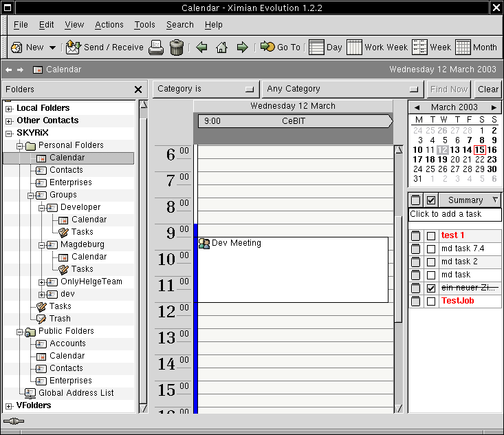504x435 pixels.
Task: Click the Clear button
Action: (x=488, y=89)
